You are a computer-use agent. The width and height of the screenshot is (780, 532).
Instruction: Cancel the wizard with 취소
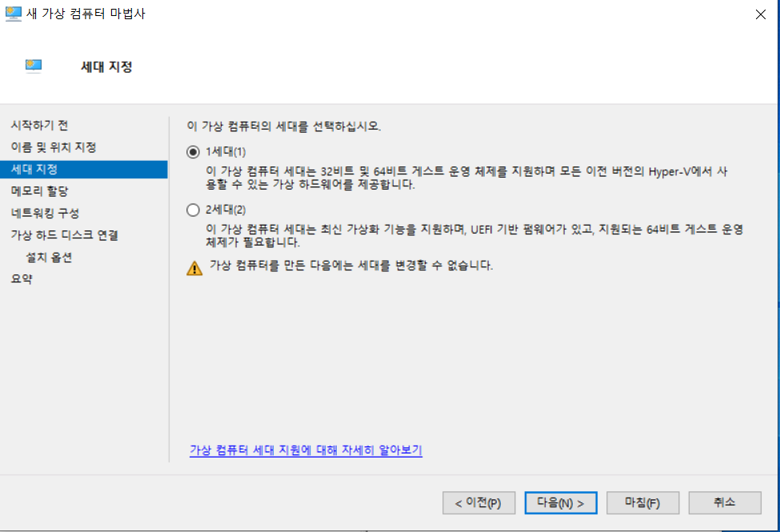pyautogui.click(x=725, y=503)
